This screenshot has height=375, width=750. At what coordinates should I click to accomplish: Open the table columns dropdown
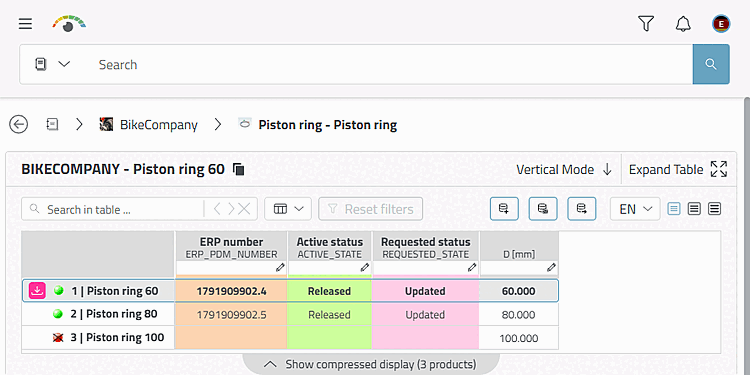point(288,209)
